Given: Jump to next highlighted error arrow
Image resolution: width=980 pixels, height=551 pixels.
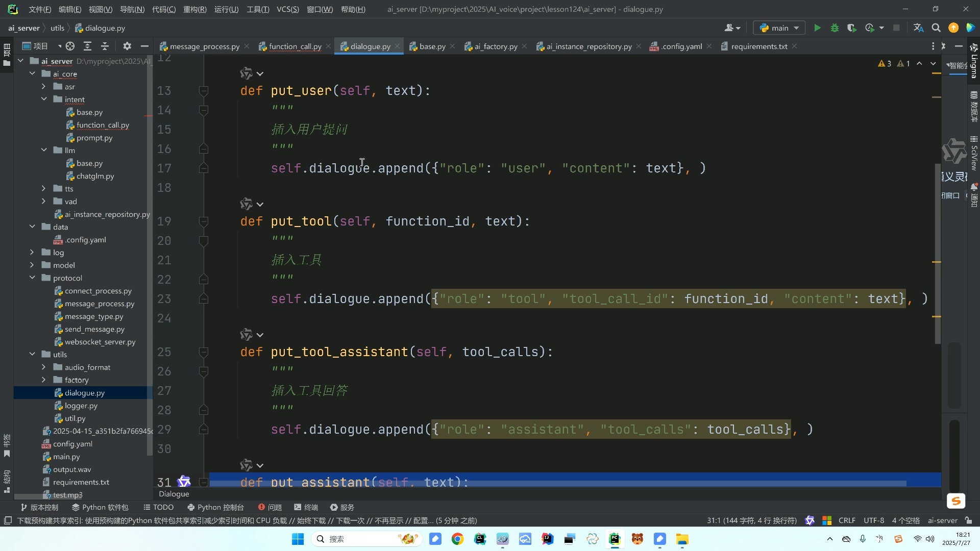Looking at the screenshot, I should point(933,64).
